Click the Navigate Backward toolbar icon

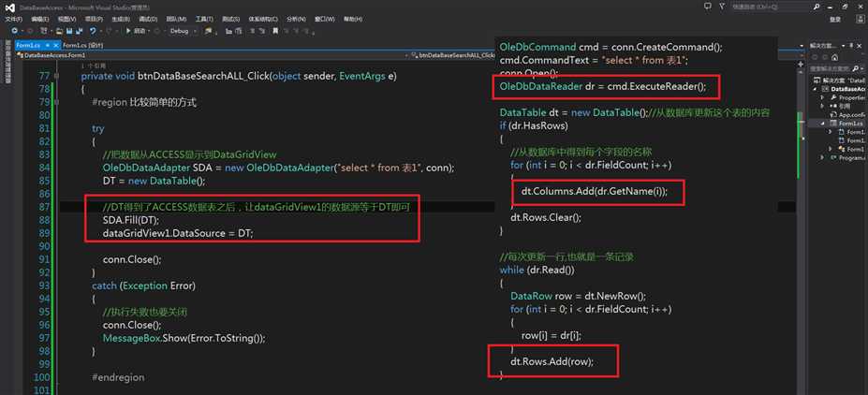coord(14,31)
